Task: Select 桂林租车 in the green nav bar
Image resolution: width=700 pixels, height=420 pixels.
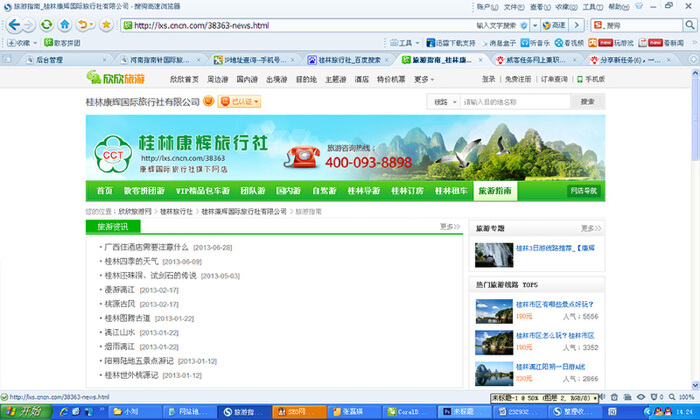Action: [x=451, y=191]
